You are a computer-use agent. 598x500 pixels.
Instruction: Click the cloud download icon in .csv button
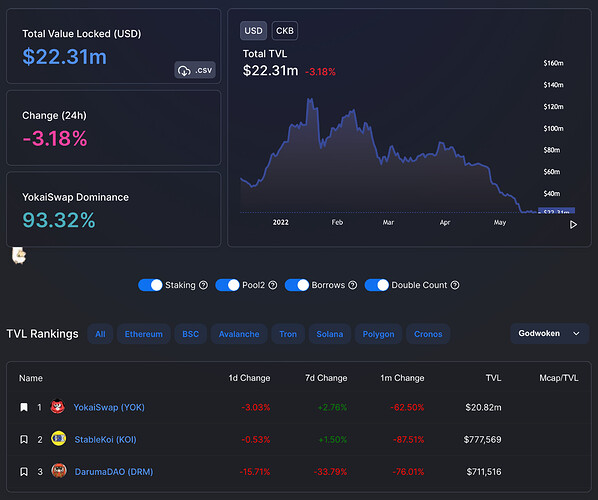click(x=185, y=71)
